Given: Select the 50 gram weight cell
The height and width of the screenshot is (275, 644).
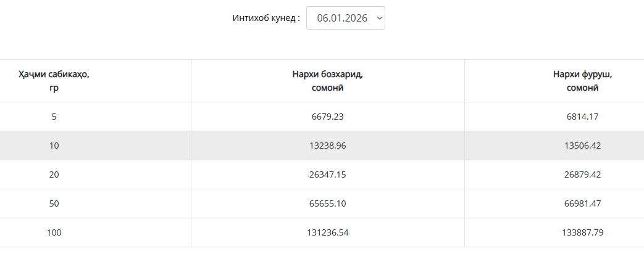Looking at the screenshot, I should (54, 203).
